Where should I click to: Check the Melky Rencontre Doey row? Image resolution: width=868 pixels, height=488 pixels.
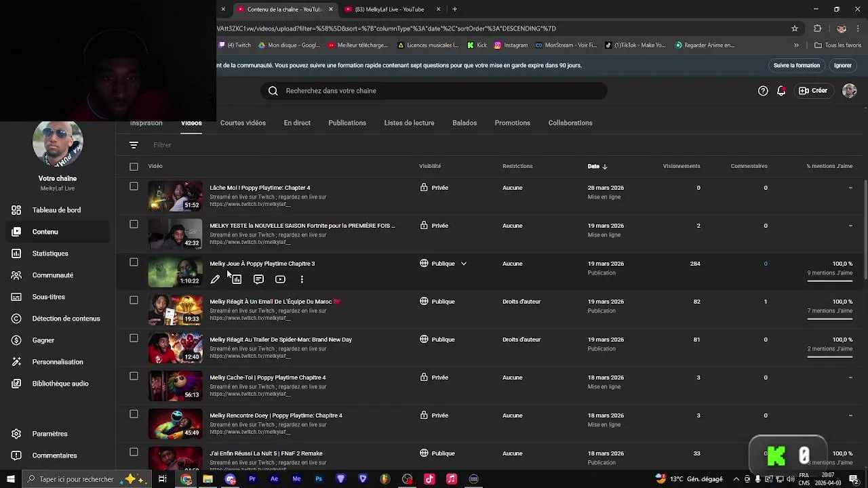[x=134, y=414]
